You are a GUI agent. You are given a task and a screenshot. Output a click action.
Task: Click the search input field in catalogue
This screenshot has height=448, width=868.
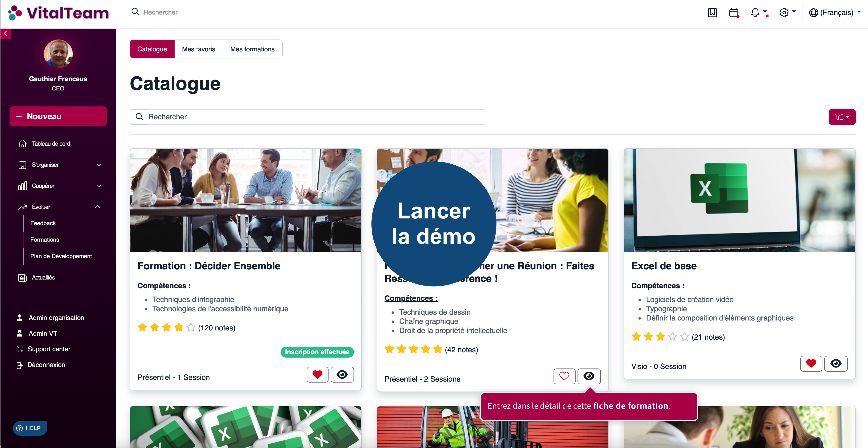pyautogui.click(x=307, y=117)
